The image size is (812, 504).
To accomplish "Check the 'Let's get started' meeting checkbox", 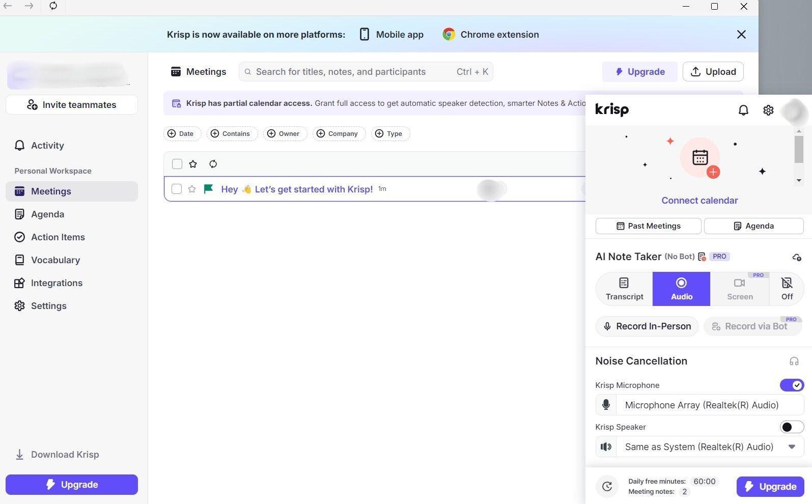I will (x=177, y=189).
